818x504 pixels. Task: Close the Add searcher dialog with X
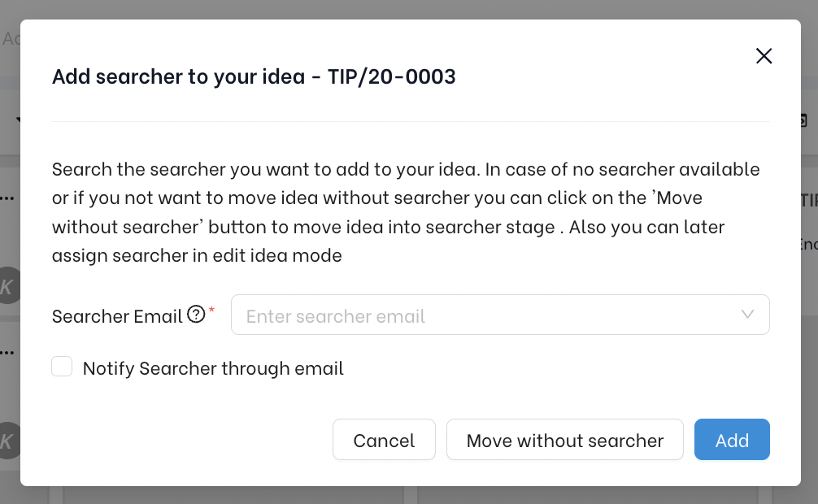pos(764,56)
